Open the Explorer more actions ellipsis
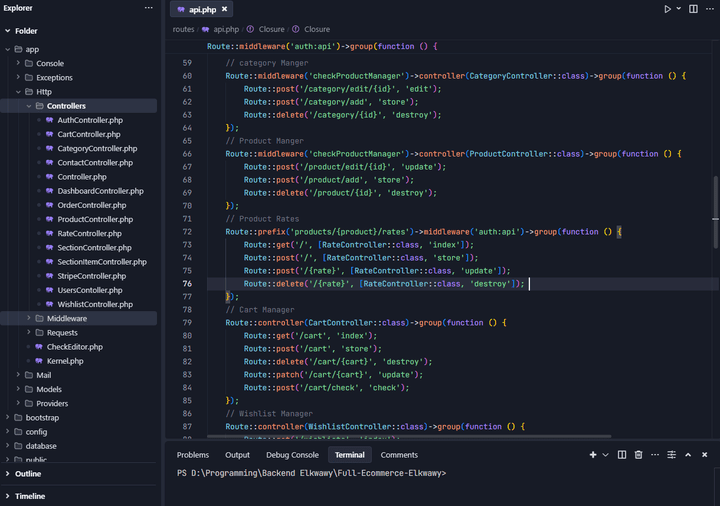Image resolution: width=720 pixels, height=506 pixels. tap(148, 8)
